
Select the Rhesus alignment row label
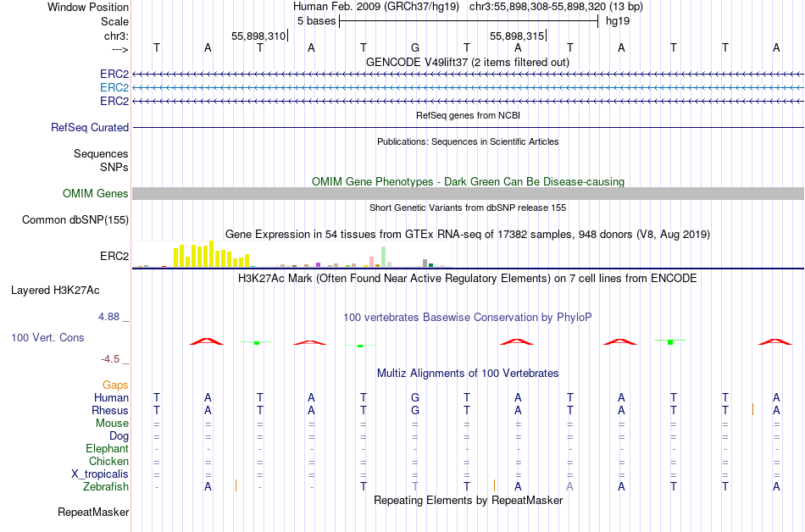(110, 410)
